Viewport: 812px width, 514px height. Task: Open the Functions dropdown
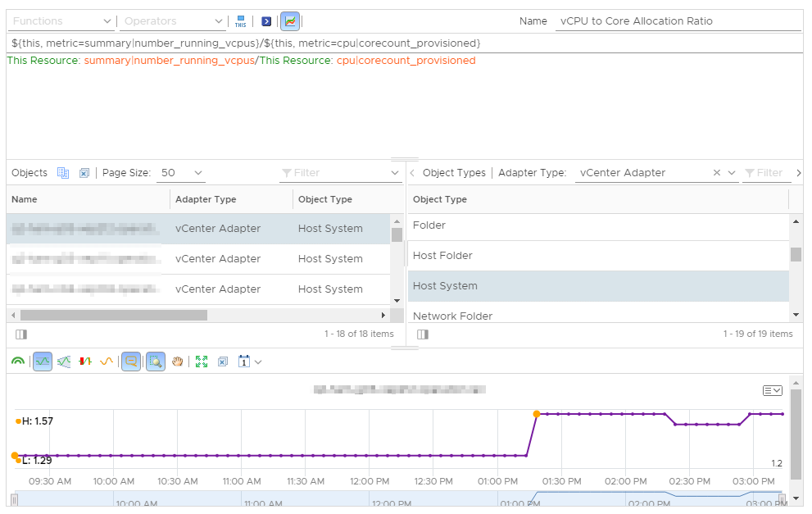[x=62, y=21]
